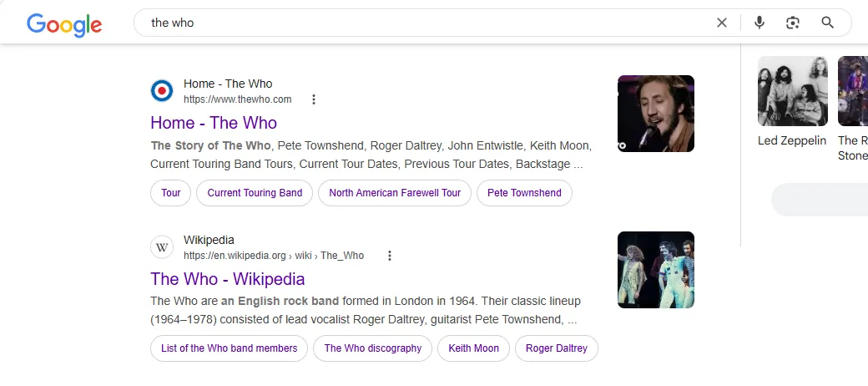Start voice search with microphone icon
Screen dimensions: 868x386
click(759, 23)
